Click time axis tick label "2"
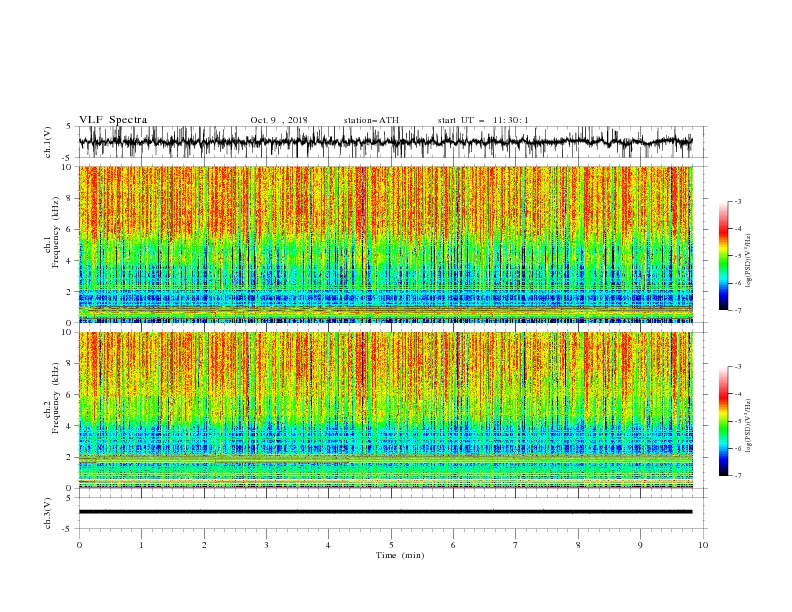The height and width of the screenshot is (612, 792). 204,545
